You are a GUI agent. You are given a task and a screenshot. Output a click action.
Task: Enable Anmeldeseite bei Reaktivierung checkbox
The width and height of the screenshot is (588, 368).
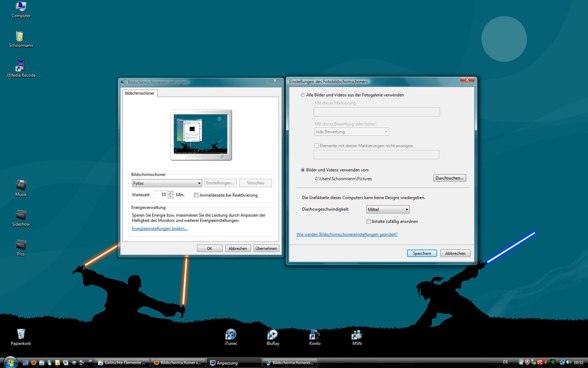(196, 195)
